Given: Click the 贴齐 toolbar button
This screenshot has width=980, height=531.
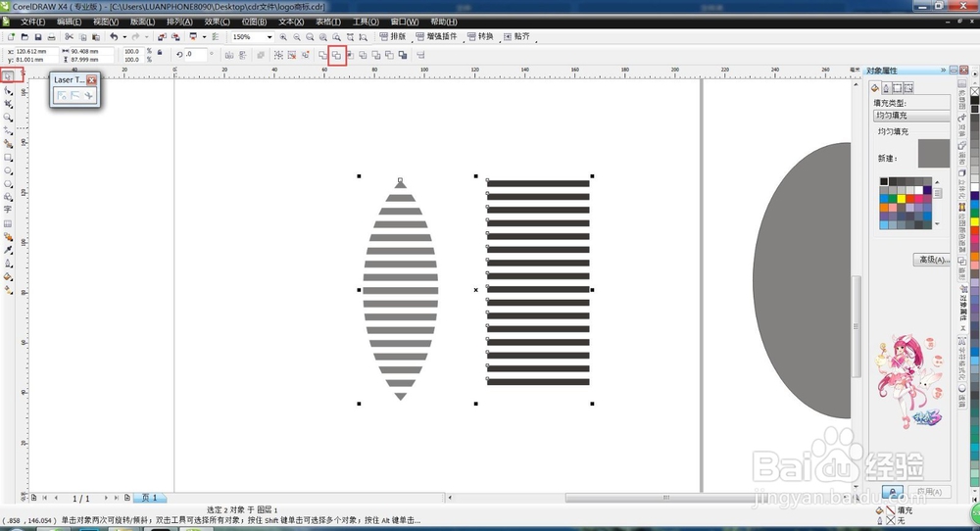Looking at the screenshot, I should (516, 37).
